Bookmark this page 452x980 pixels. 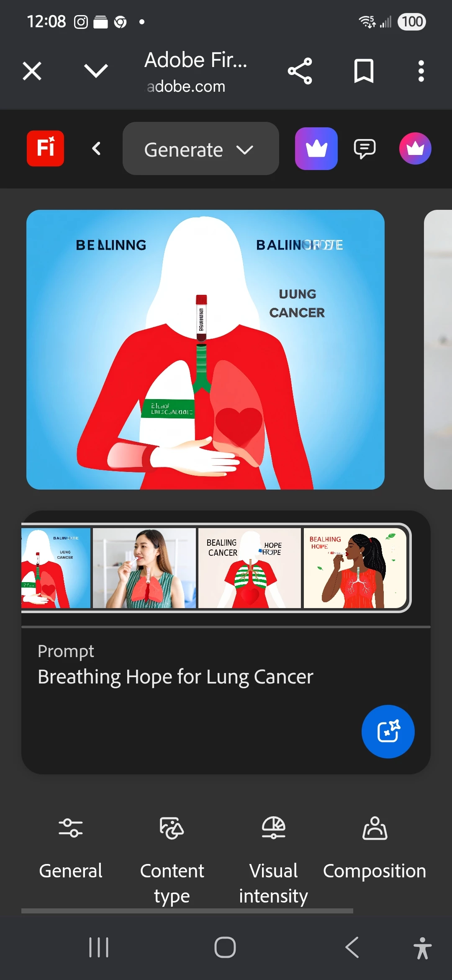point(364,71)
